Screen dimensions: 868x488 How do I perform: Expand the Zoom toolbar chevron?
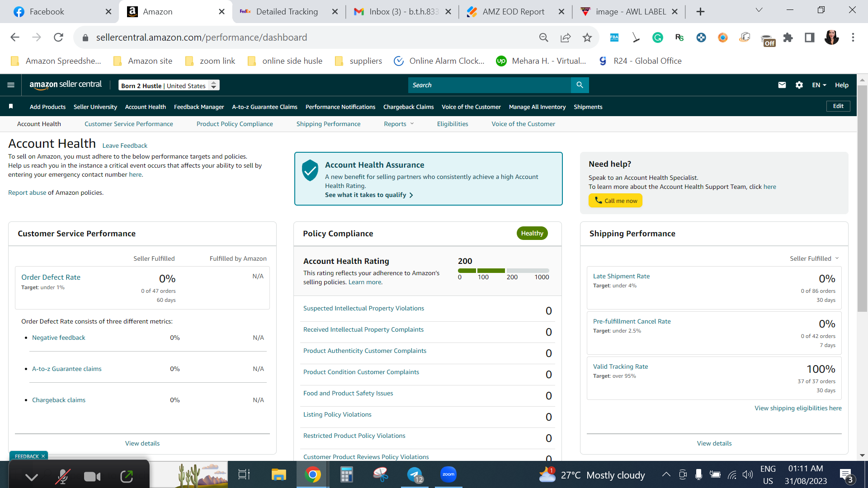click(x=32, y=477)
